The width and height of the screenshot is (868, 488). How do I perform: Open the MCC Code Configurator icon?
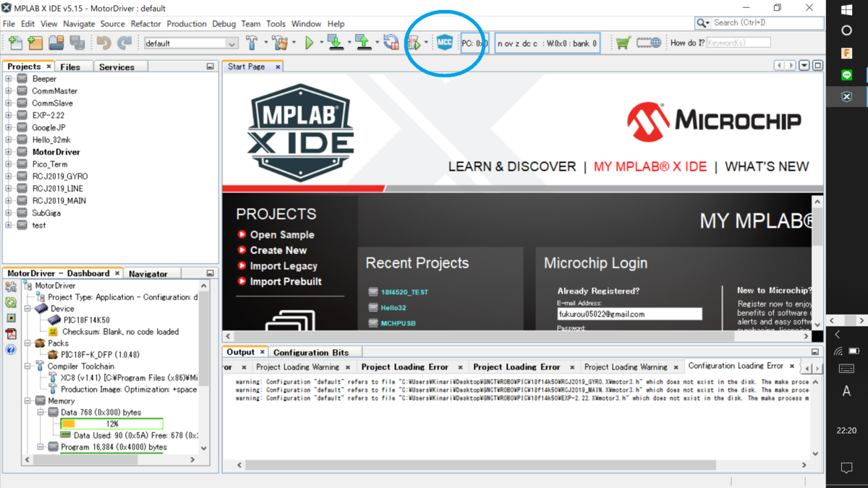click(445, 43)
